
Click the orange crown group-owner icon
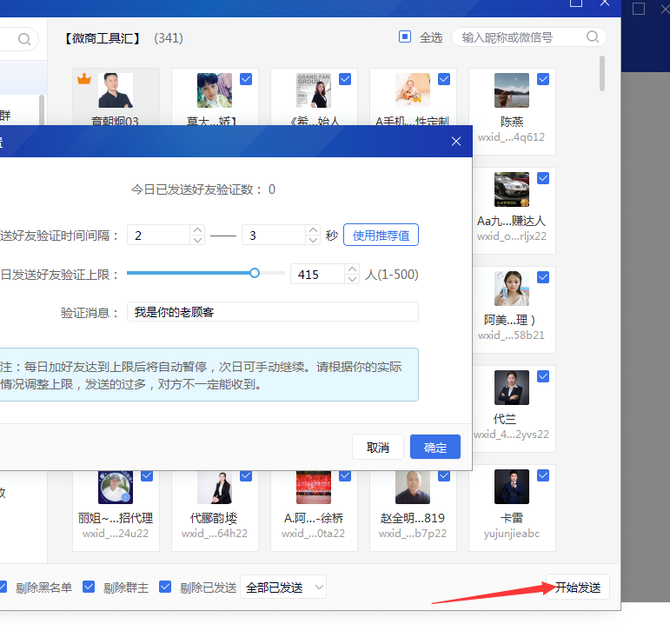coord(84,80)
